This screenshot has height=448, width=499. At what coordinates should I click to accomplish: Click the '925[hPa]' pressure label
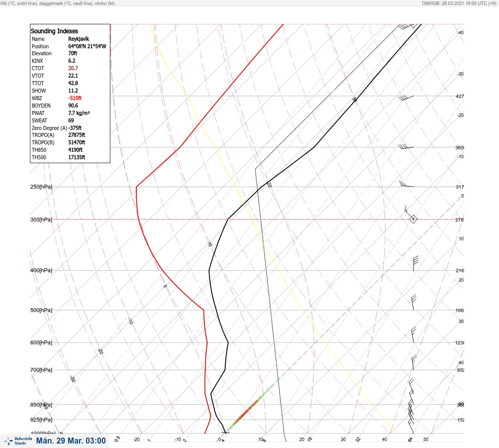(x=41, y=420)
